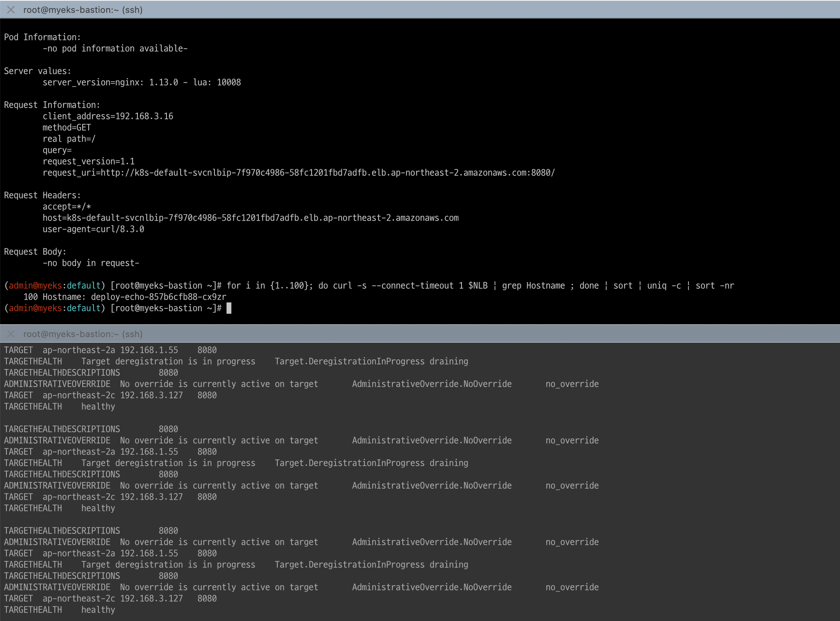The width and height of the screenshot is (840, 621).
Task: Activate bottom pane title bar root@myeks-bastion
Action: 83,334
